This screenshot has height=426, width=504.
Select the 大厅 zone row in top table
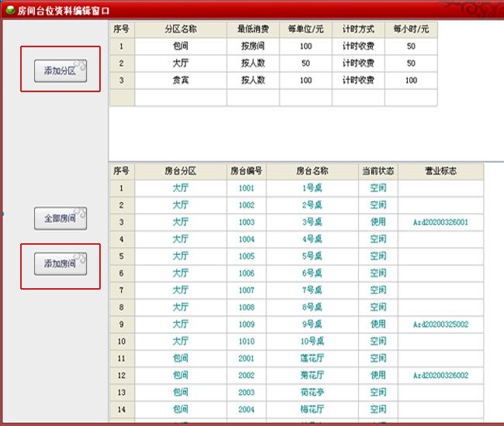tap(274, 64)
